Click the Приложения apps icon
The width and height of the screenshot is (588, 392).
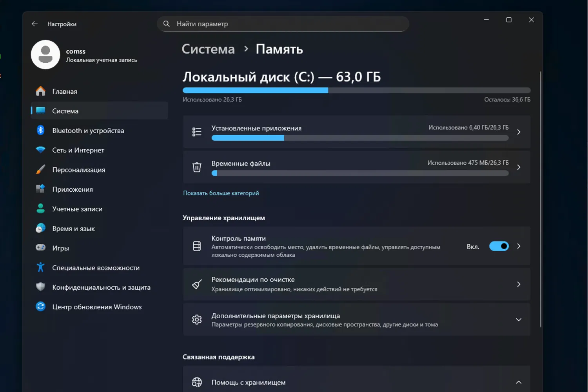point(41,189)
